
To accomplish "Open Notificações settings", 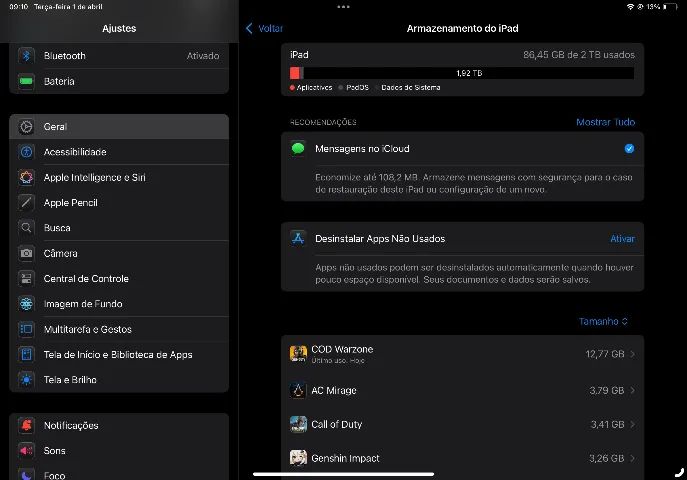I will [119, 425].
